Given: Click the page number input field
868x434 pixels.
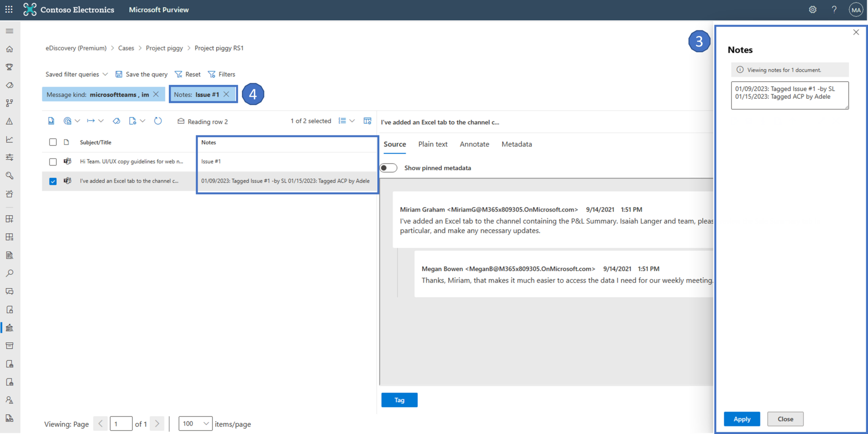Looking at the screenshot, I should coord(121,423).
